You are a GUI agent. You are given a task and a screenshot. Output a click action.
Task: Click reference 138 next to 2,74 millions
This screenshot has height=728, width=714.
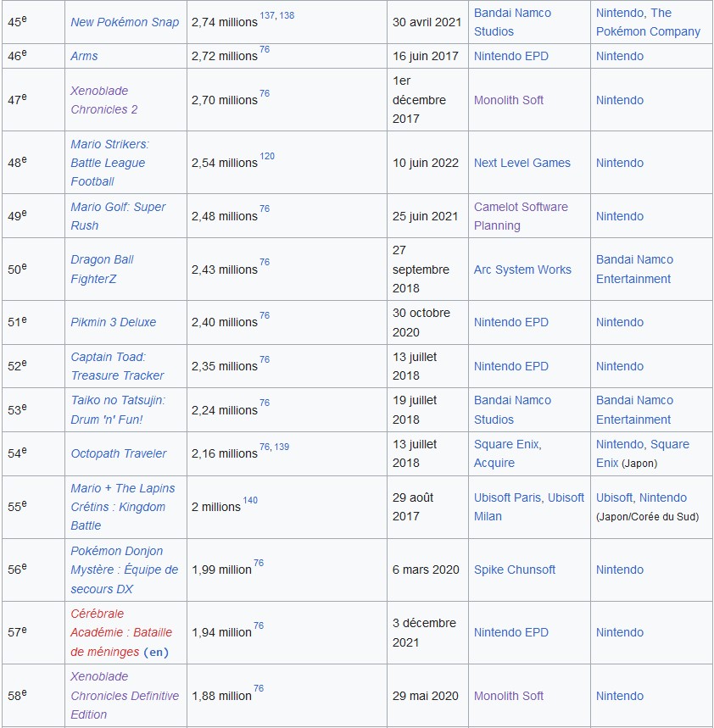[287, 15]
